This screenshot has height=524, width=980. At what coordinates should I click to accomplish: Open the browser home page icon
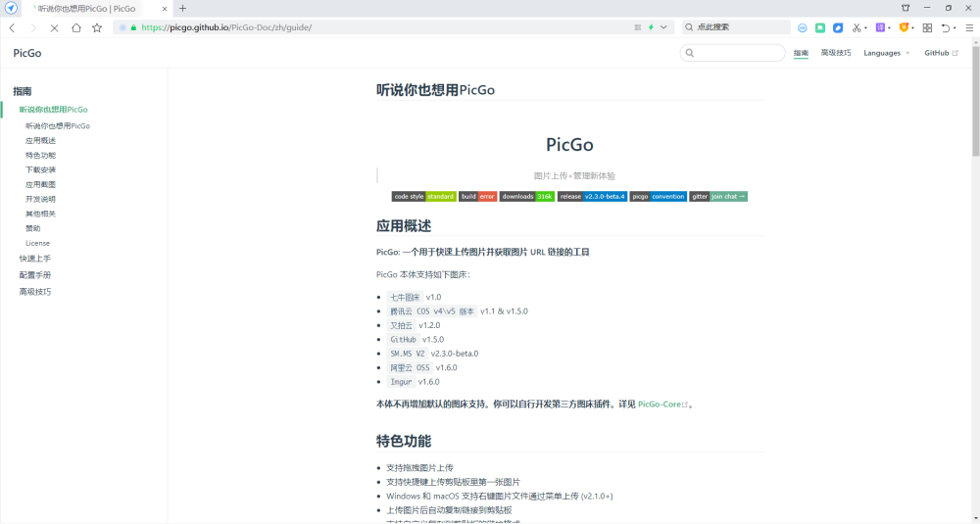point(75,27)
